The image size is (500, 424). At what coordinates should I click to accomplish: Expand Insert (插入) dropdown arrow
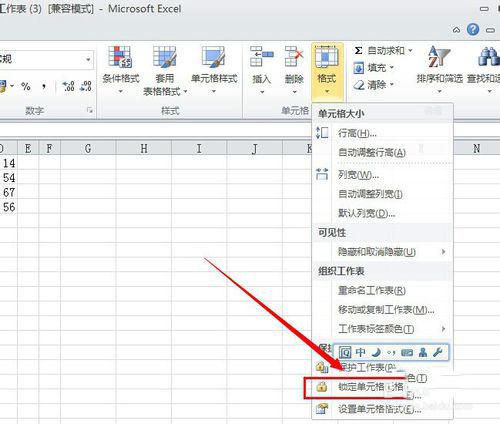pos(262,92)
